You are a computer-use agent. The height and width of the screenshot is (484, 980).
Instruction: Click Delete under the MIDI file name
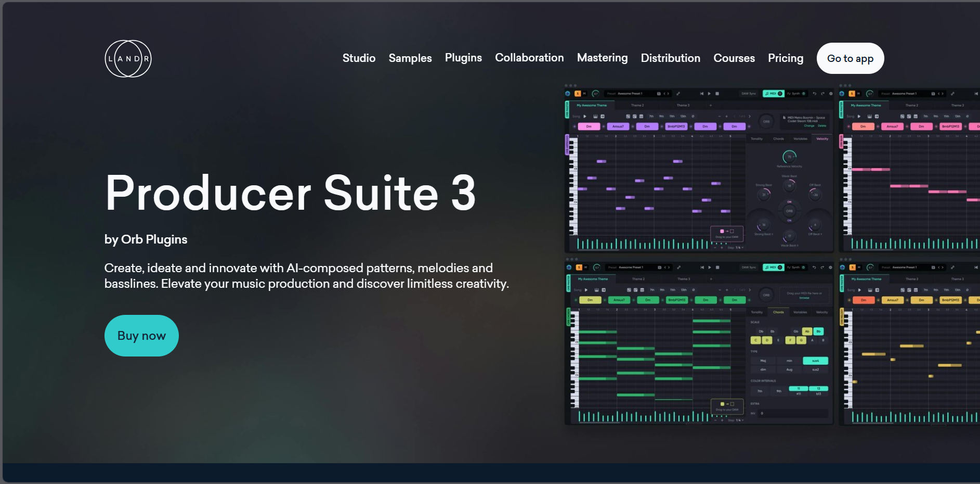822,126
